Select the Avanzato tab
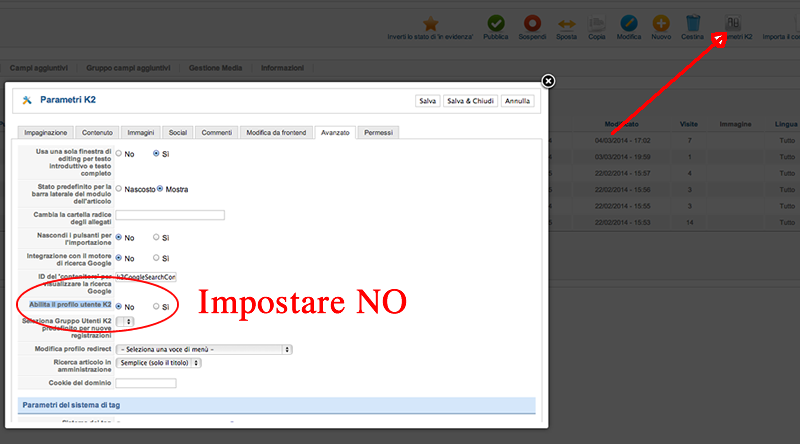Screen dimensions: 800x444 335,133
